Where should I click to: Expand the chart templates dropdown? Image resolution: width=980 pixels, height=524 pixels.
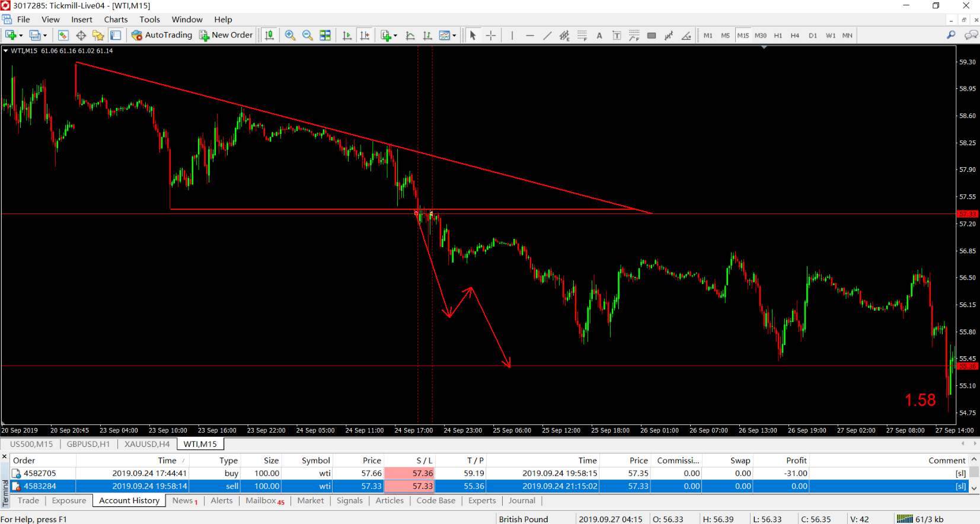click(454, 36)
